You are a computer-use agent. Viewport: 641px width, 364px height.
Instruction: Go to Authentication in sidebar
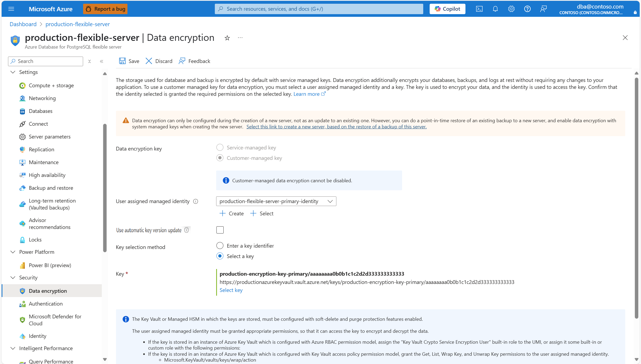point(46,304)
